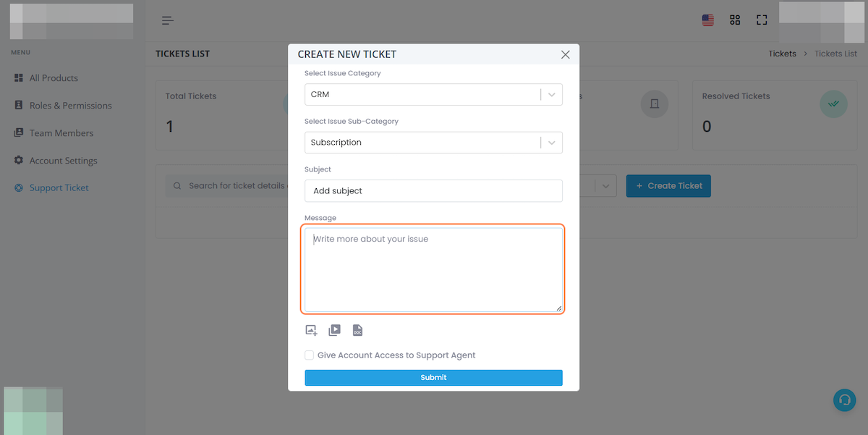Check Give Account Access to Support Agent
Screen dimensions: 868x435
310,355
